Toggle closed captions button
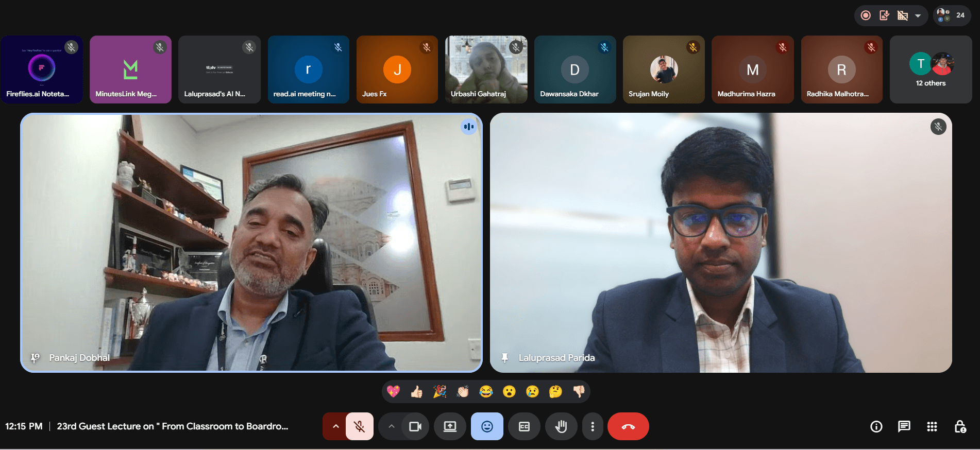 point(524,426)
